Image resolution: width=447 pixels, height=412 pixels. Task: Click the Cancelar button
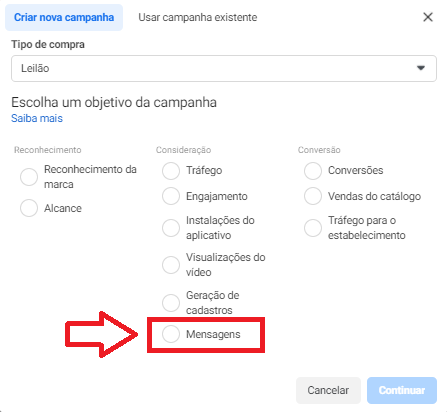point(328,390)
